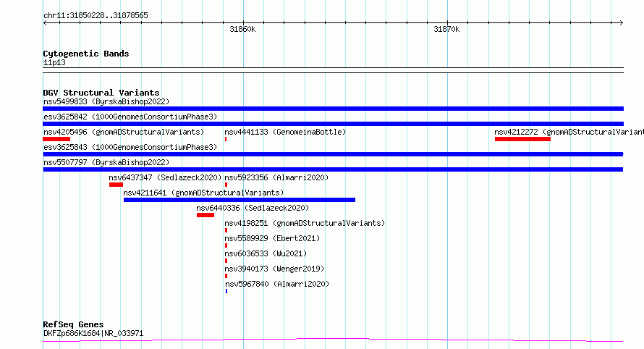
Task: Click the esv3625843 (1000GenomesConsortiumPhase3) label
Action: pos(130,147)
